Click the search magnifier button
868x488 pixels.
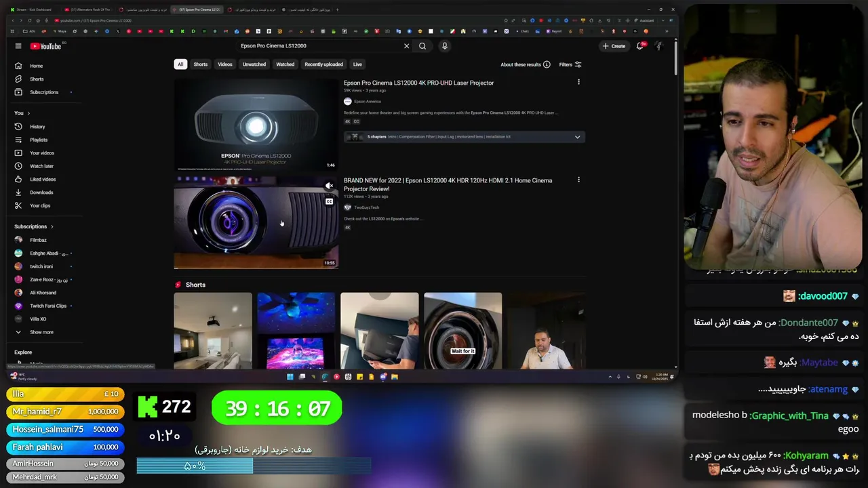[422, 46]
